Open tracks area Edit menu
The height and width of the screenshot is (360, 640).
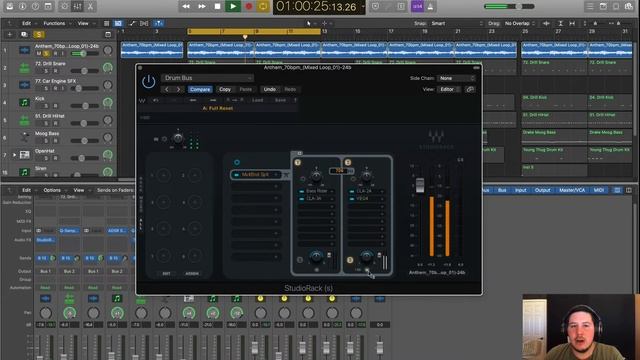click(27, 24)
